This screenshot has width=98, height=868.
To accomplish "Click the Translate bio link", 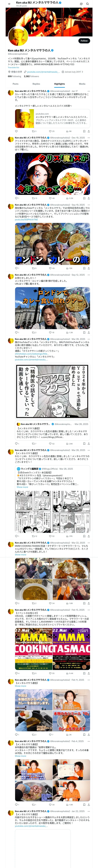I will pyautogui.click(x=14, y=67).
